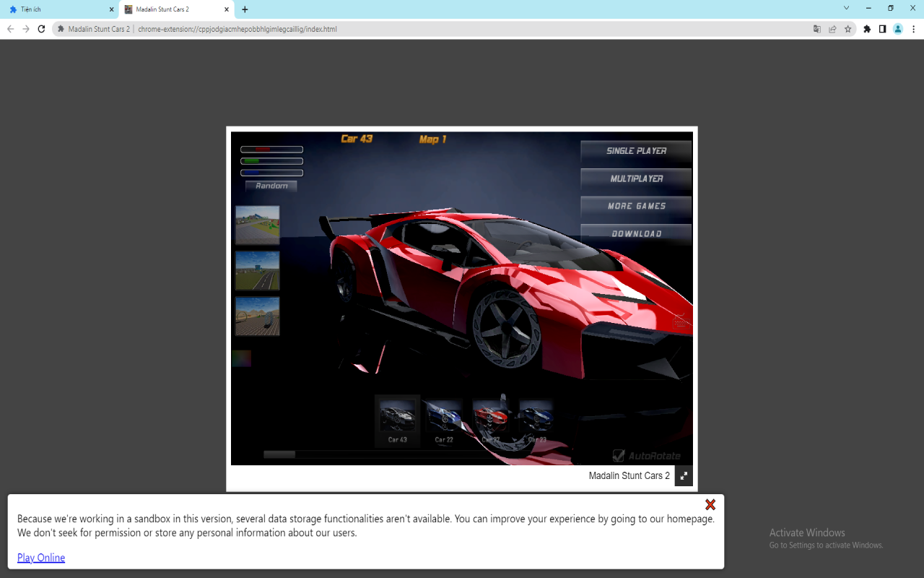This screenshot has width=924, height=578.
Task: Click the Madalin Stunt Cars 2 caption
Action: coord(629,476)
